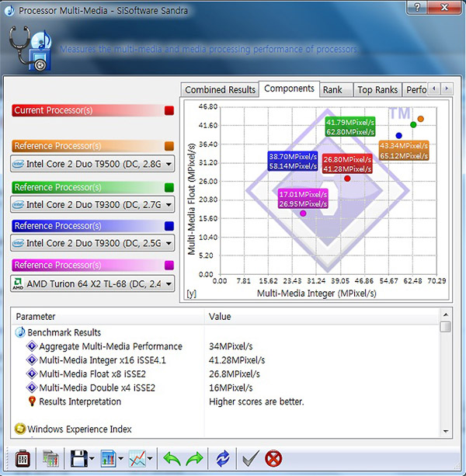
Task: Select the Components tab
Action: pyautogui.click(x=289, y=89)
